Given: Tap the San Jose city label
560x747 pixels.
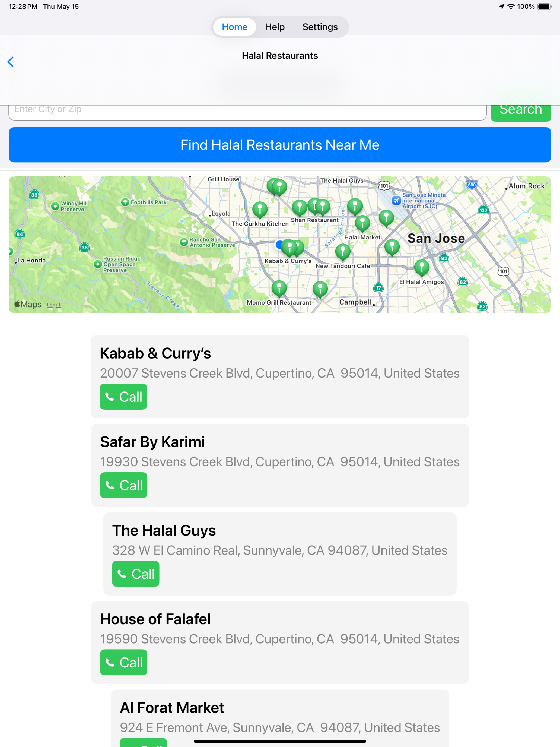Looking at the screenshot, I should pos(436,238).
